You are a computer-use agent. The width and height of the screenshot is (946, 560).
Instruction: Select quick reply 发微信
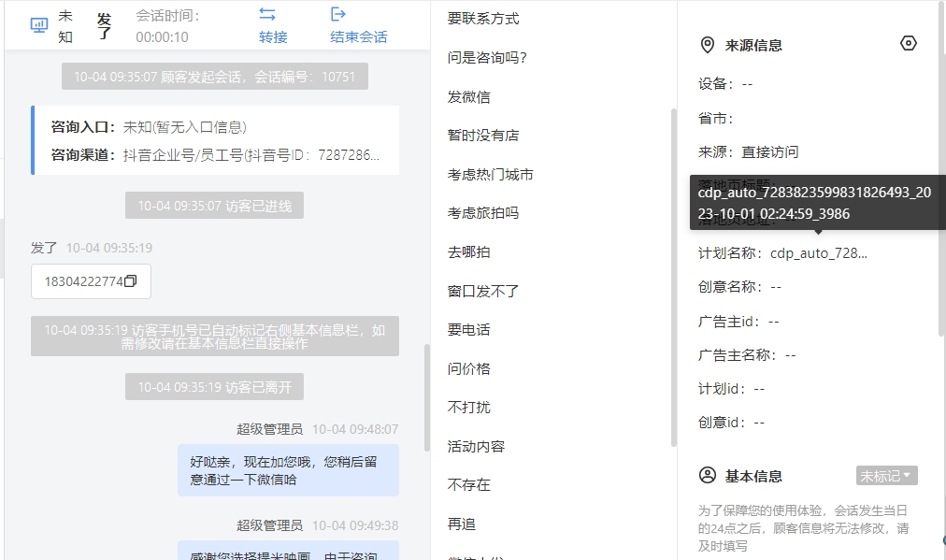[x=468, y=96]
